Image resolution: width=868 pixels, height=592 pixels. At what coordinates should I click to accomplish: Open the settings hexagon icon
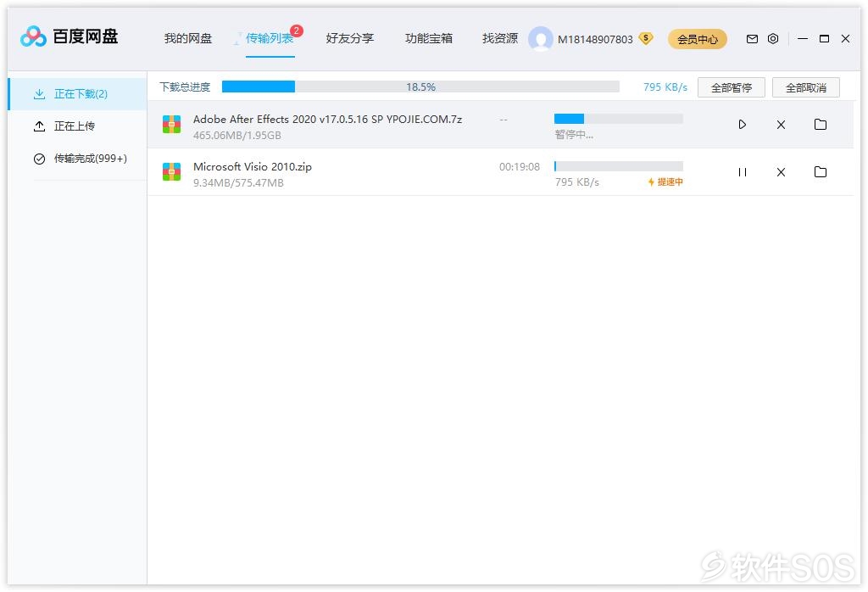(773, 39)
